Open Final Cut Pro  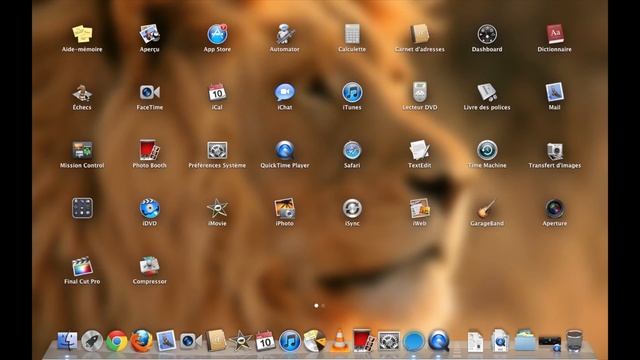tap(82, 266)
